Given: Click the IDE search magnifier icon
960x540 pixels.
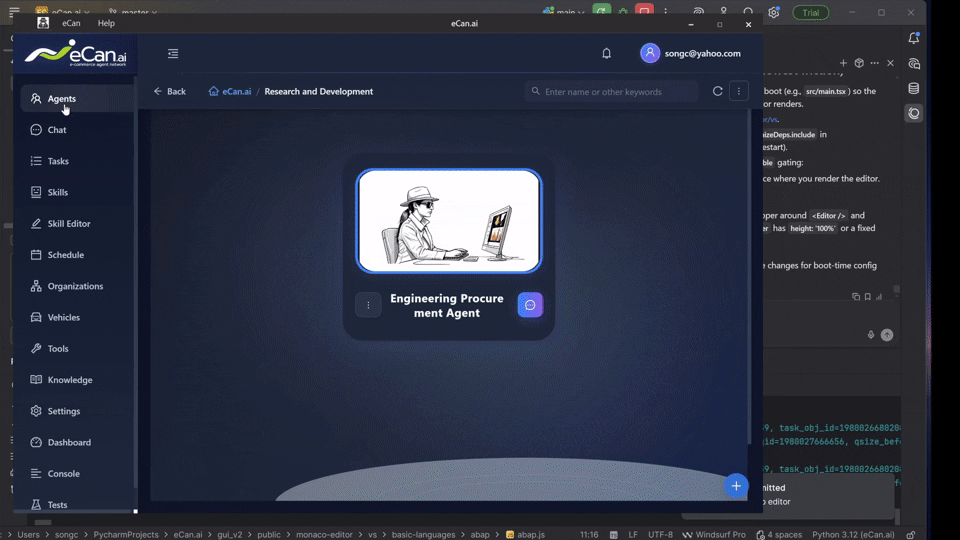Looking at the screenshot, I should (x=748, y=12).
